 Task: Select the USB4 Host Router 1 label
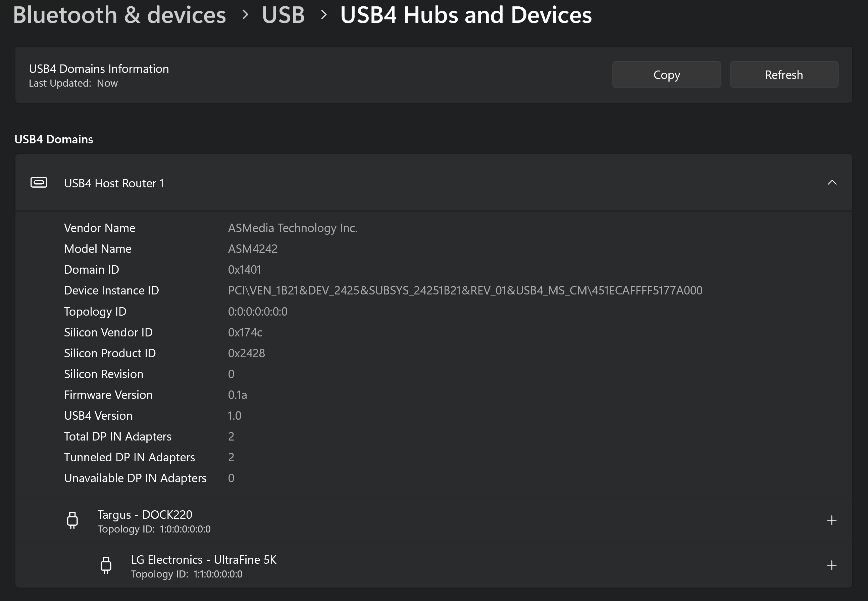pos(114,183)
